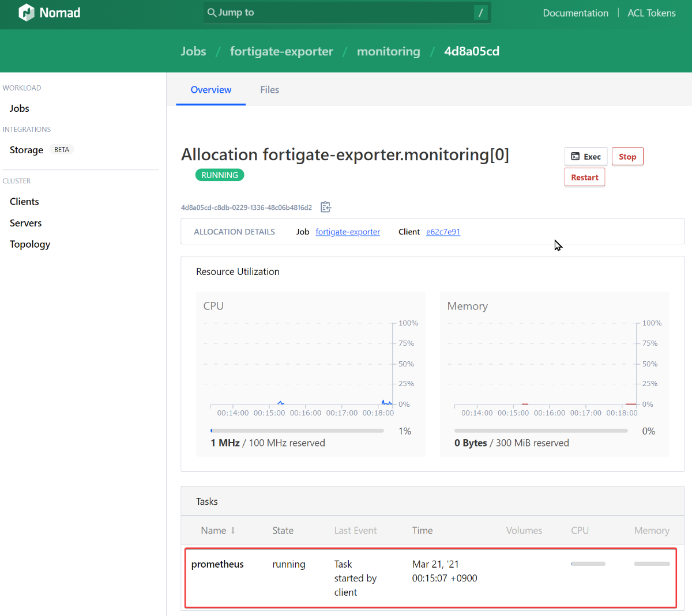
Task: Click the slash shortcut key badge
Action: (x=480, y=13)
